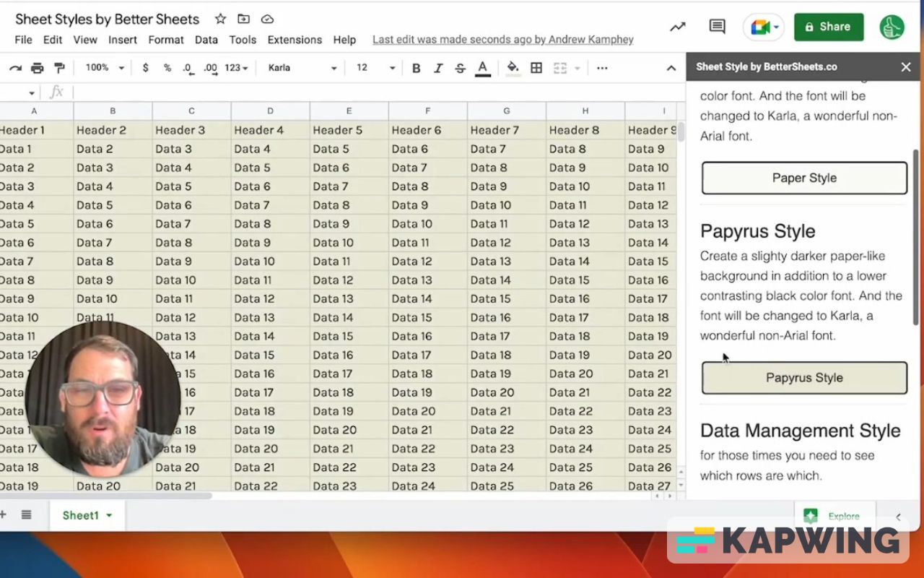The width and height of the screenshot is (924, 578).
Task: Click the Header 5 cell
Action: (349, 130)
